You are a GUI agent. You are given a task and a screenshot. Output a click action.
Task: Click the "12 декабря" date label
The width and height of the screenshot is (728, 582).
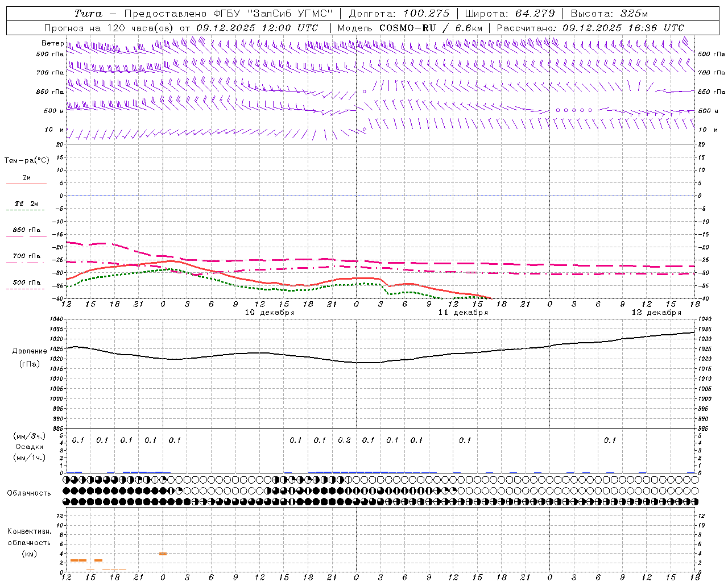[656, 313]
